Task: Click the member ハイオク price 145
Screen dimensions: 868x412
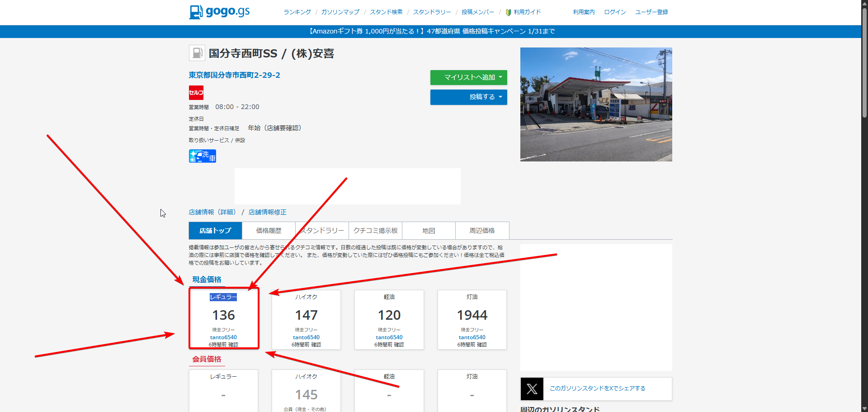Action: click(306, 395)
